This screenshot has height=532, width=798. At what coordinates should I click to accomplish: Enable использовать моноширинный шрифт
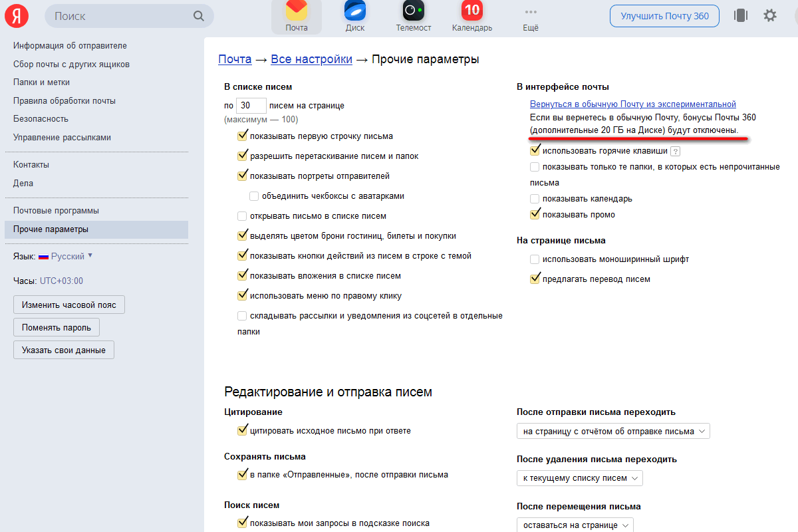[x=535, y=259]
